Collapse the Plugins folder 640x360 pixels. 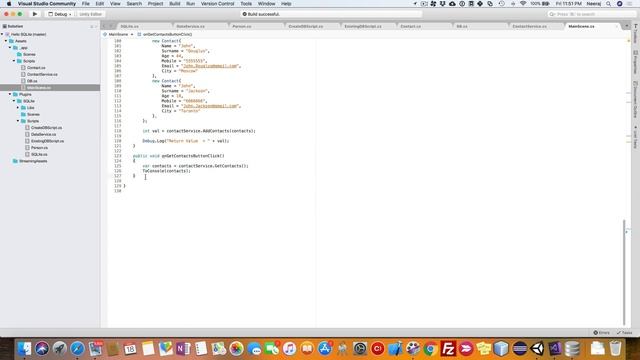click(10, 94)
